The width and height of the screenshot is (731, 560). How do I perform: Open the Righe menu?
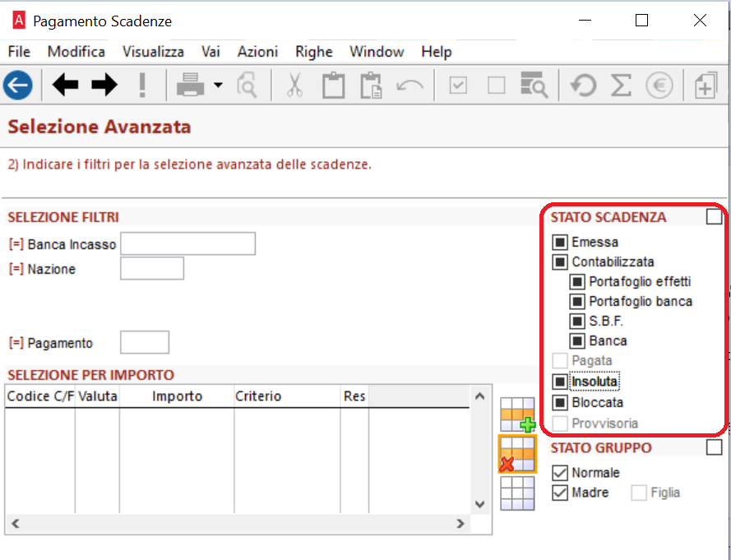click(x=314, y=51)
